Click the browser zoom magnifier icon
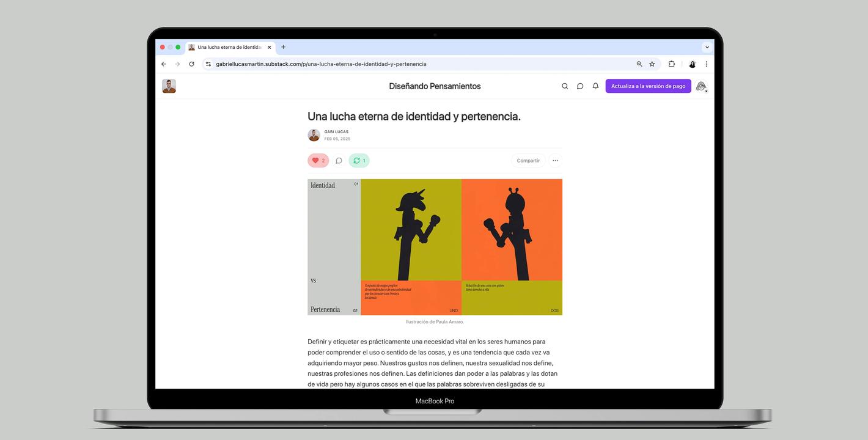The height and width of the screenshot is (440, 868). click(639, 64)
